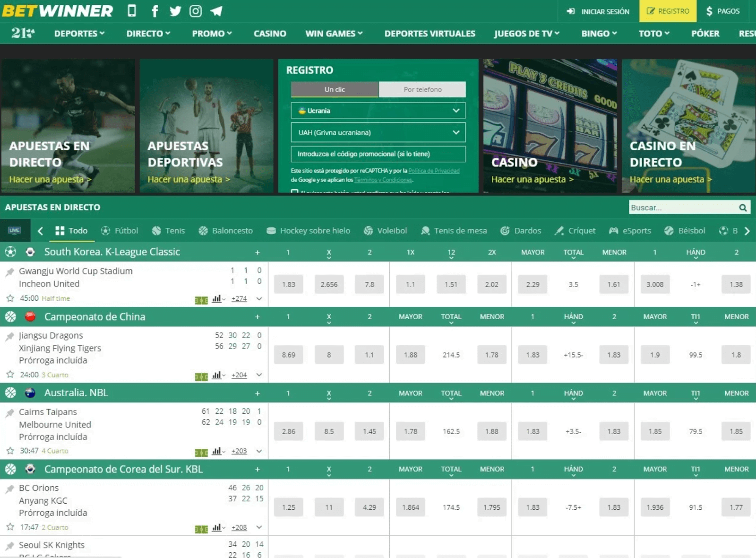Expand the JUEGOS DE TV menu
Image resolution: width=756 pixels, height=558 pixels.
527,34
